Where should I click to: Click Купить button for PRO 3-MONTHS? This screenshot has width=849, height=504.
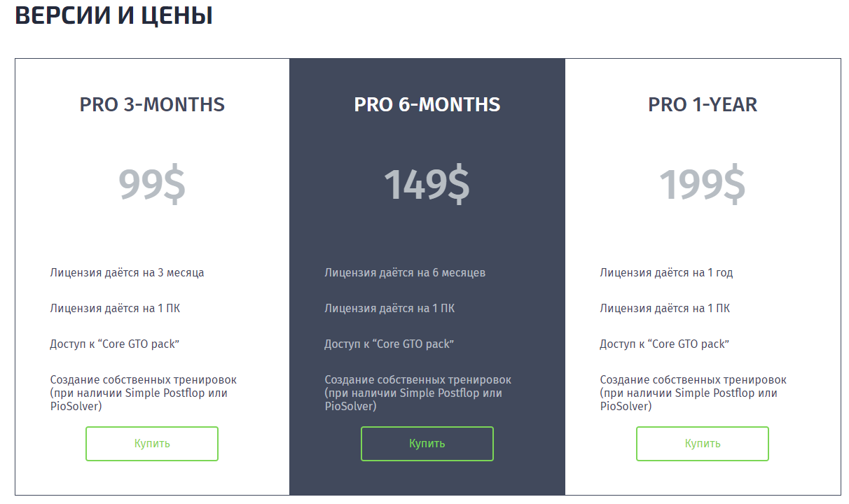[152, 444]
